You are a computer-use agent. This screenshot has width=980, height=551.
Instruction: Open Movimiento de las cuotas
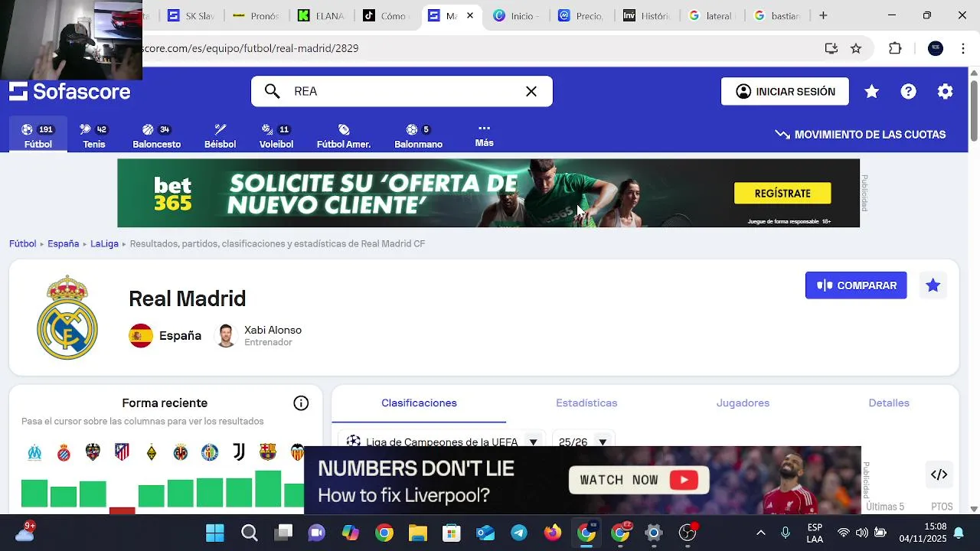(861, 135)
